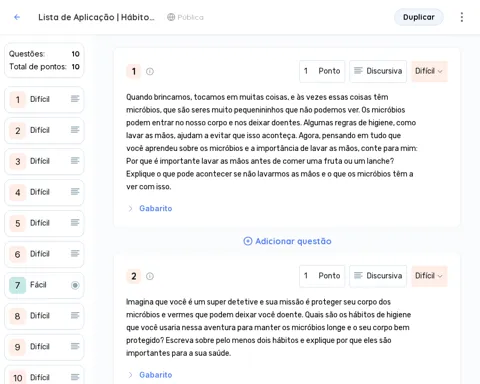Select question 5 Difícil in the sidebar
This screenshot has height=384, width=480.
[x=44, y=223]
